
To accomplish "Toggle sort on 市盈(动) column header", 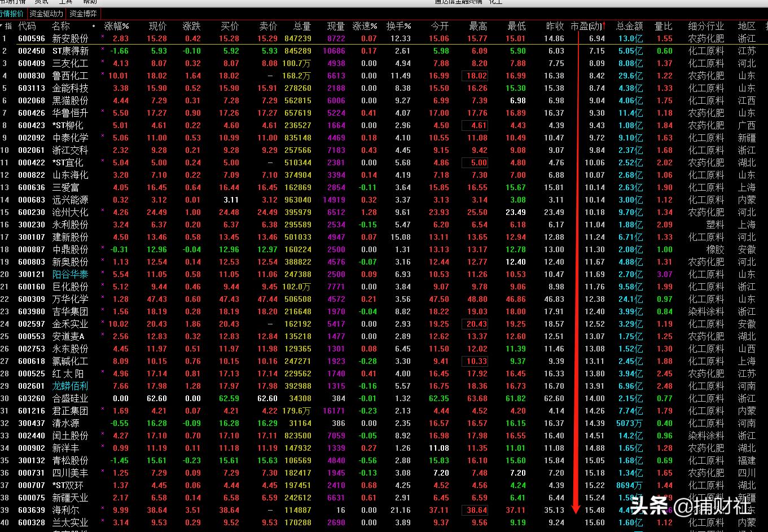I will (x=588, y=26).
